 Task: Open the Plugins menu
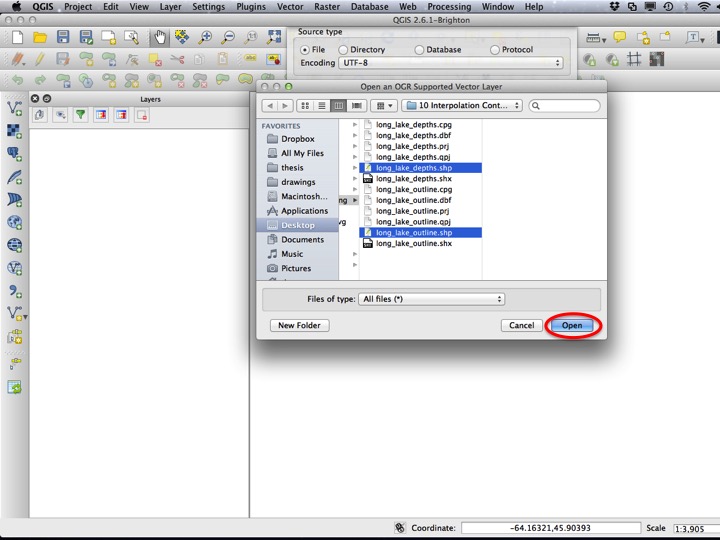point(251,7)
